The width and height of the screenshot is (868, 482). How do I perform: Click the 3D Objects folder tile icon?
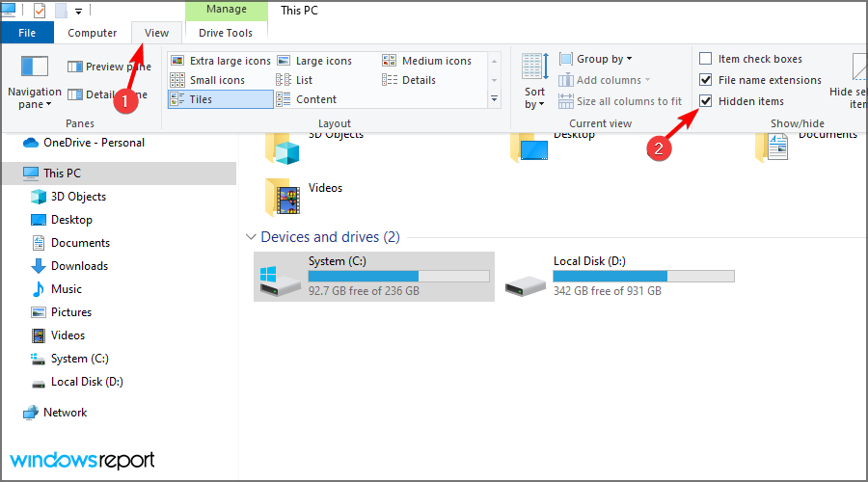point(283,148)
